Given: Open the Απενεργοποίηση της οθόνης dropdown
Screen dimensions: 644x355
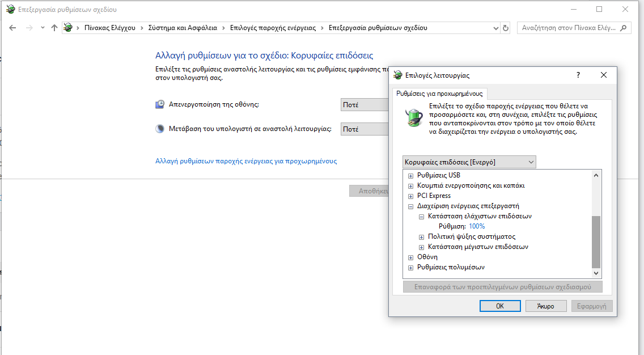Looking at the screenshot, I should [365, 105].
